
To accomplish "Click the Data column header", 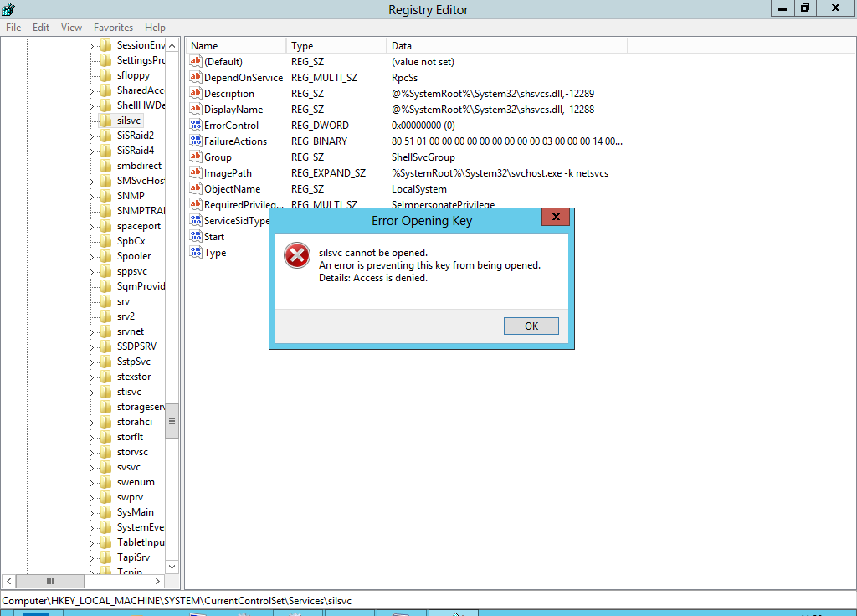I will [402, 46].
